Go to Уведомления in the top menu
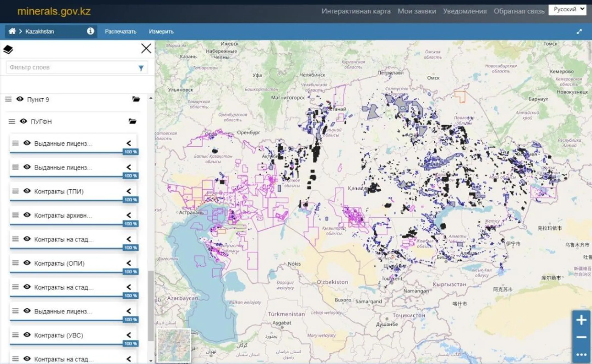The image size is (592, 364). [x=465, y=11]
